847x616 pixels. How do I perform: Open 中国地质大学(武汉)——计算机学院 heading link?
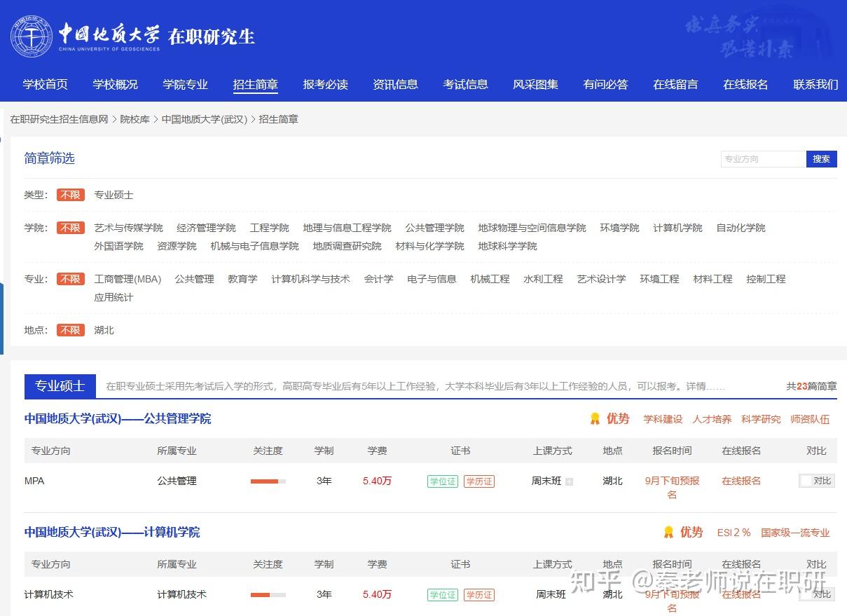(x=112, y=532)
